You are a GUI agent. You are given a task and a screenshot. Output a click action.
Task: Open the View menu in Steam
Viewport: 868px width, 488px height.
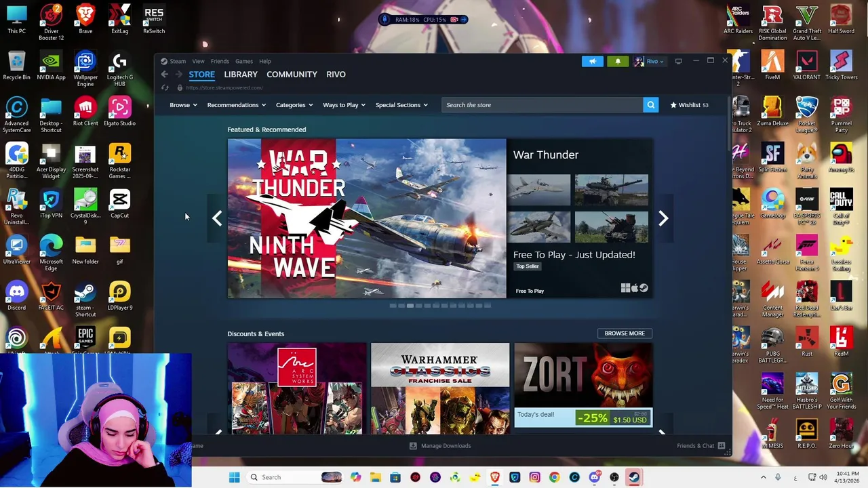(198, 61)
